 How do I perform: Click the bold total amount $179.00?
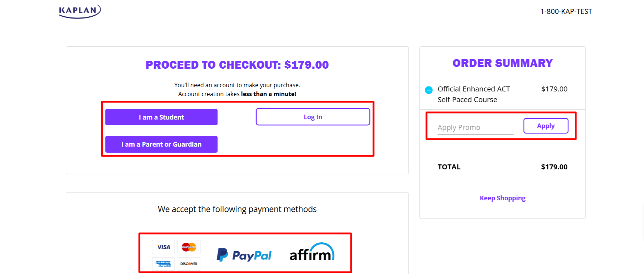tap(554, 167)
